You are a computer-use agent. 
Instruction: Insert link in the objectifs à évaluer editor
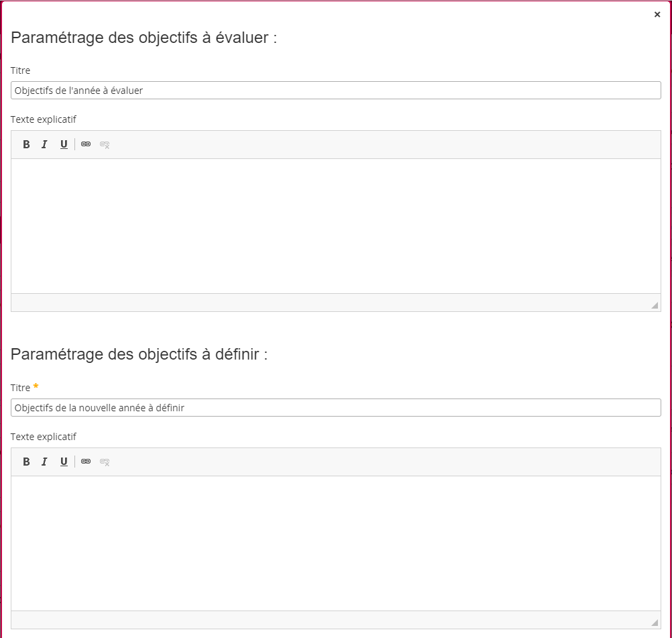(86, 144)
